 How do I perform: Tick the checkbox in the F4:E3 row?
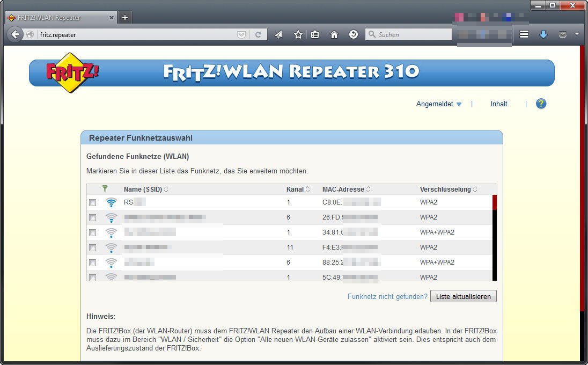93,247
